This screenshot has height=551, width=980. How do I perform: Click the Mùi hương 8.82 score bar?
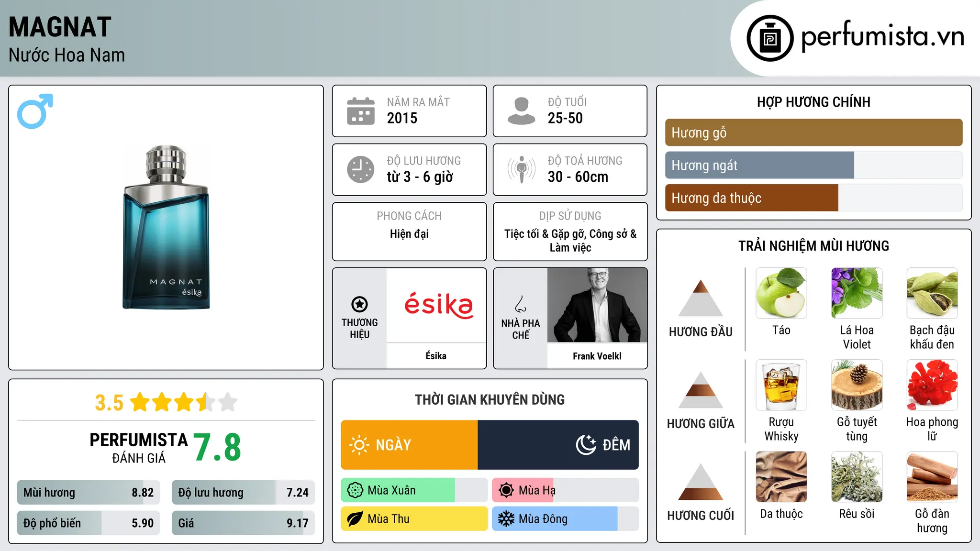pos(89,493)
